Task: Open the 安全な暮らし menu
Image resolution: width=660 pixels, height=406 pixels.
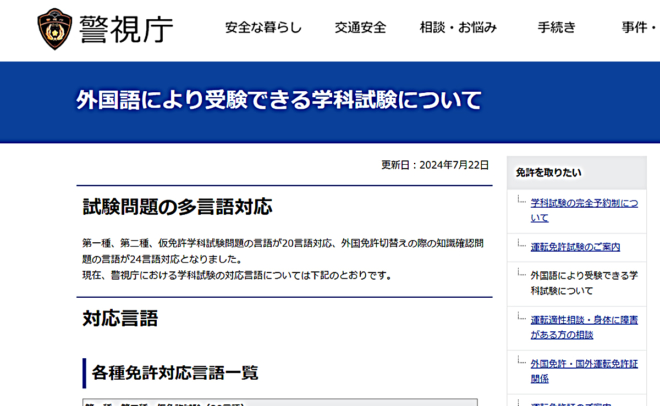Action: (x=263, y=28)
